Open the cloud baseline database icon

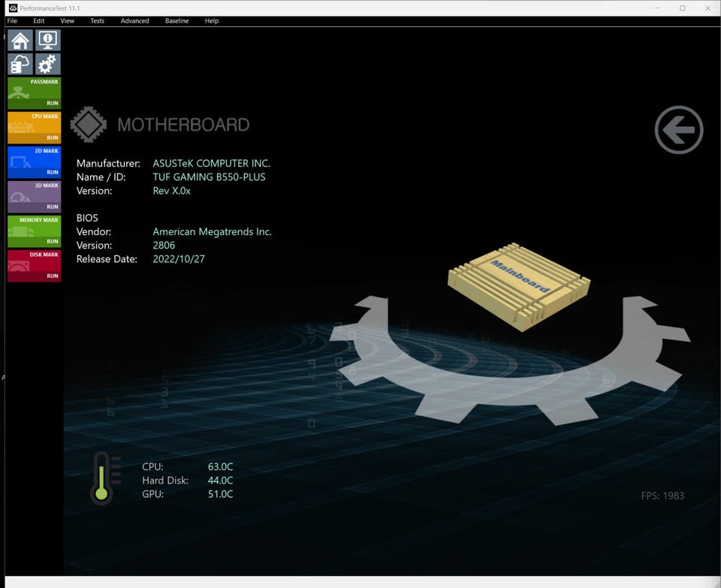[x=20, y=64]
